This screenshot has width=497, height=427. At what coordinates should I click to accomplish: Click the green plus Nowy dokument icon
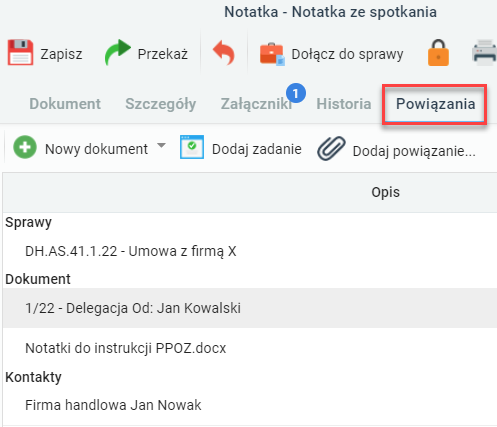pos(25,147)
